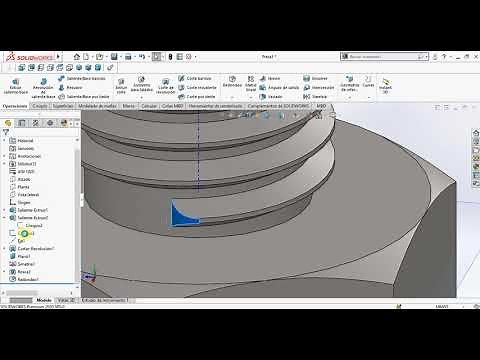Open Estudio de movimiento 1 tab
Screen dimensions: 480x360
[105, 300]
